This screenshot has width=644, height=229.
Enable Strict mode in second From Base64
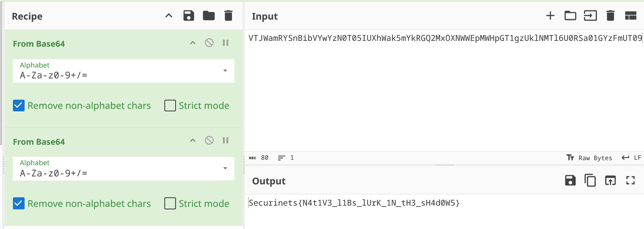170,204
